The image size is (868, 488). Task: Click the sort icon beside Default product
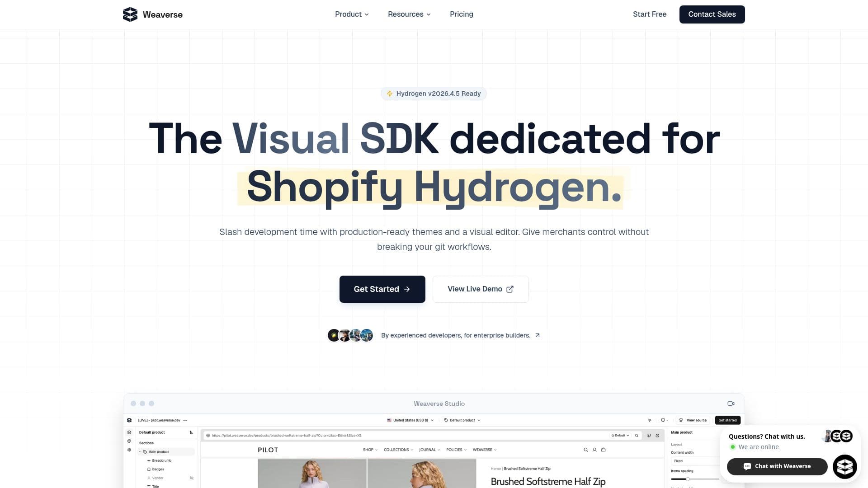191,432
